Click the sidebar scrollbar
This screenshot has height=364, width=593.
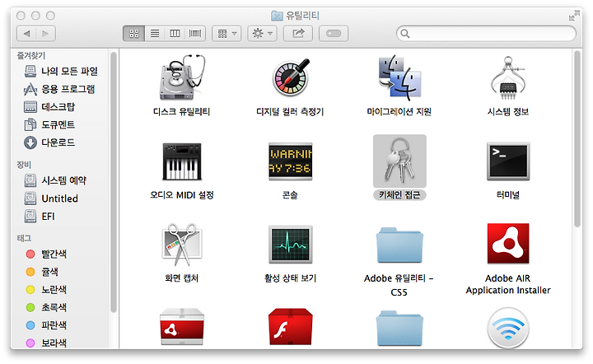tap(114, 182)
